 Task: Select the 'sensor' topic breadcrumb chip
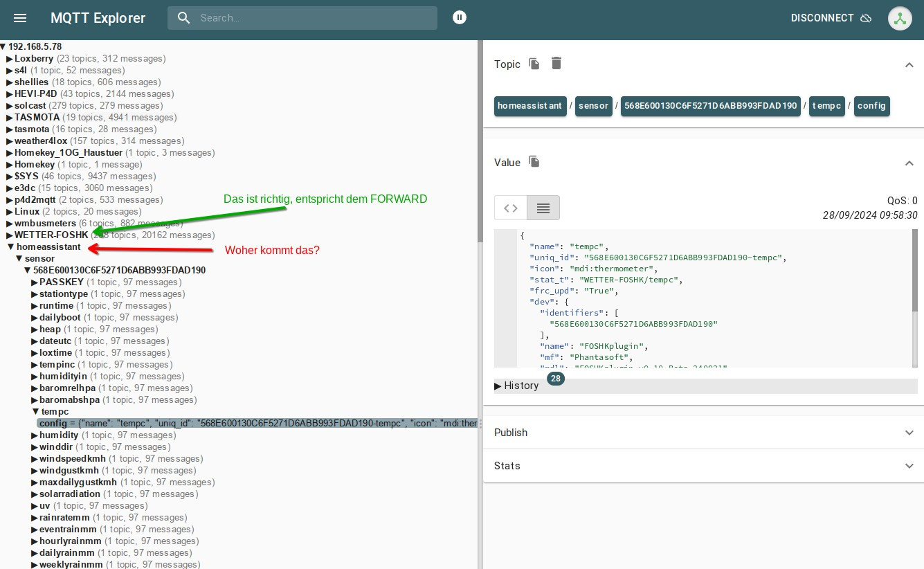pos(593,106)
